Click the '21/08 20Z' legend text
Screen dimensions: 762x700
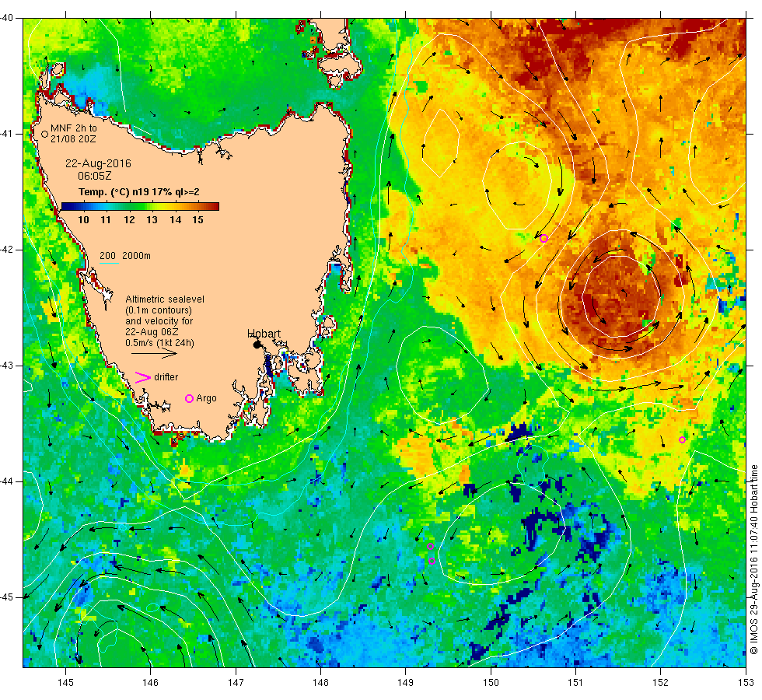[x=73, y=139]
